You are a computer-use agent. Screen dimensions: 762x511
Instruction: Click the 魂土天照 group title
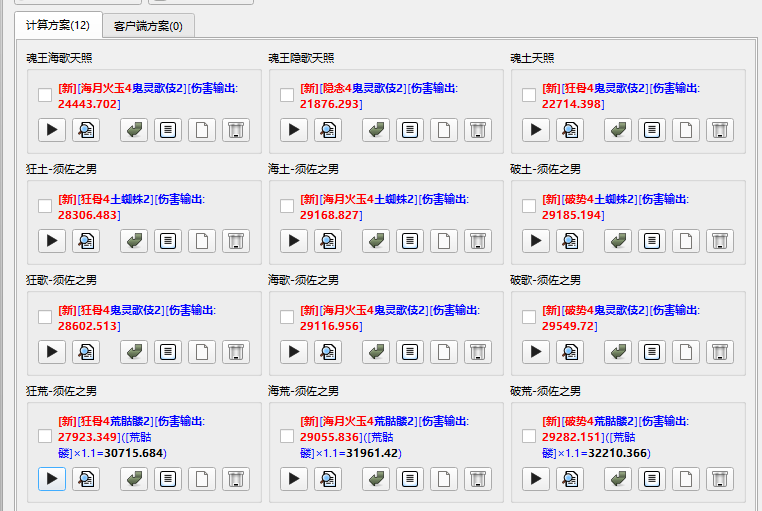coord(532,58)
